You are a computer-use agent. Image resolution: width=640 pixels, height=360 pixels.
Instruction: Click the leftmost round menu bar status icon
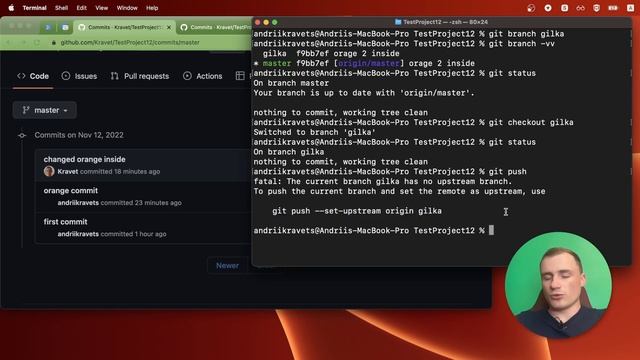531,8
